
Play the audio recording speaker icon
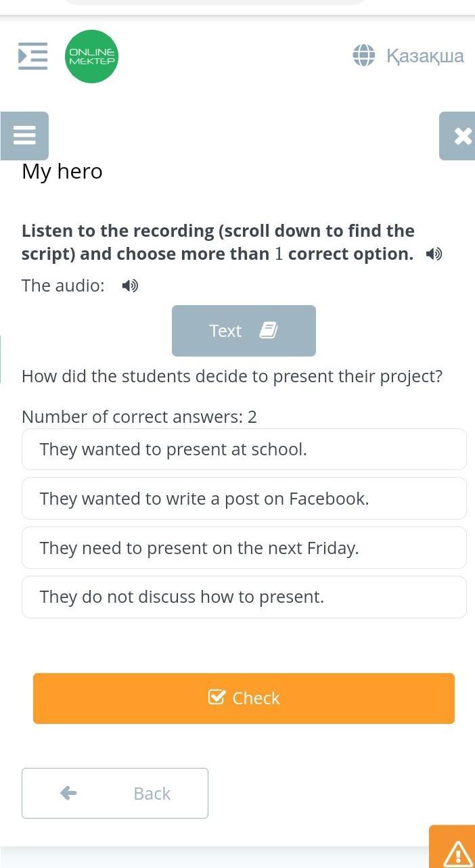click(130, 286)
